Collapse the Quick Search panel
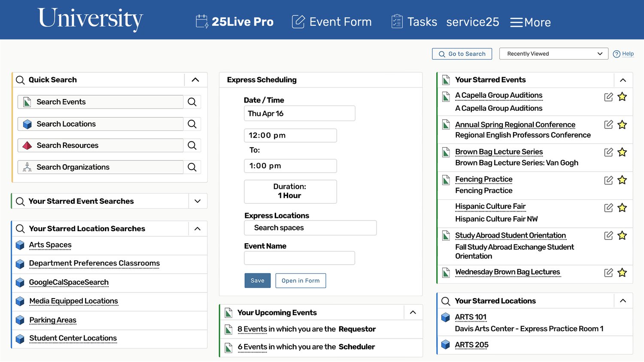Screen dimensions: 644x362 [x=196, y=80]
